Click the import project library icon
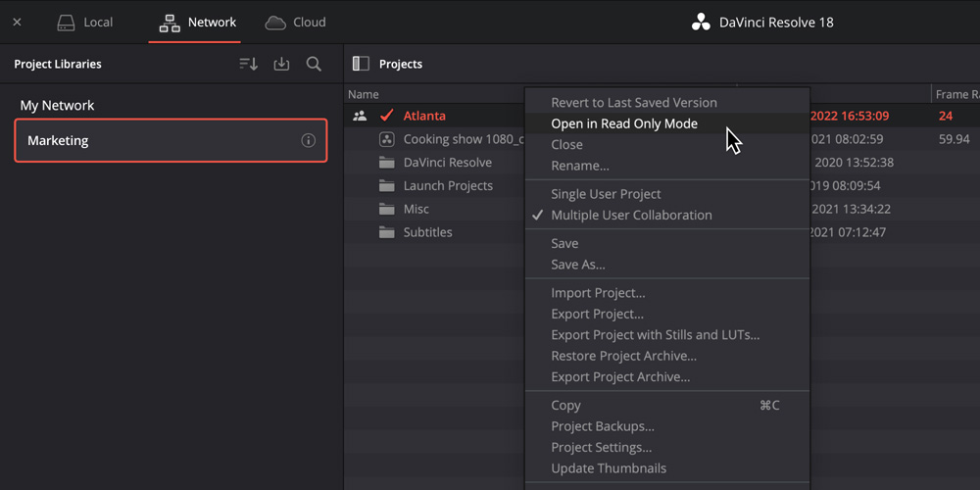Screen dimensions: 980x490 point(281,64)
